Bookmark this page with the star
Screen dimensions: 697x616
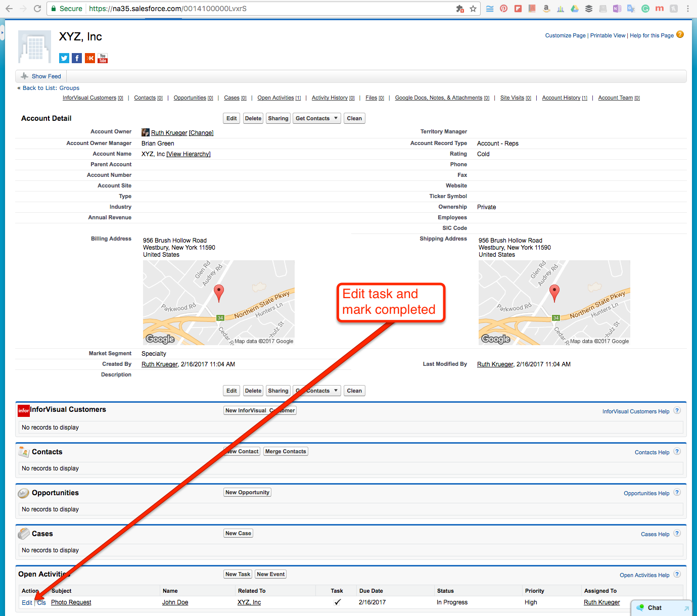(x=473, y=9)
